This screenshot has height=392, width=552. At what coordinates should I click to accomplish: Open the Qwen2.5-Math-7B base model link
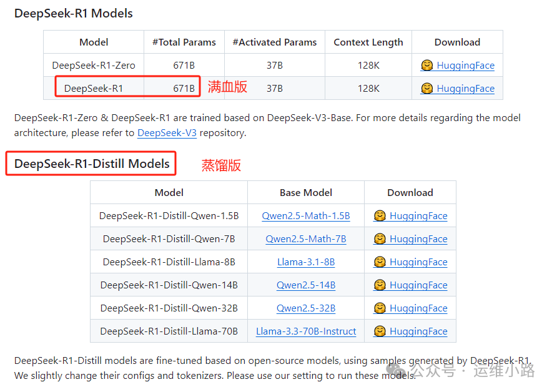[306, 238]
